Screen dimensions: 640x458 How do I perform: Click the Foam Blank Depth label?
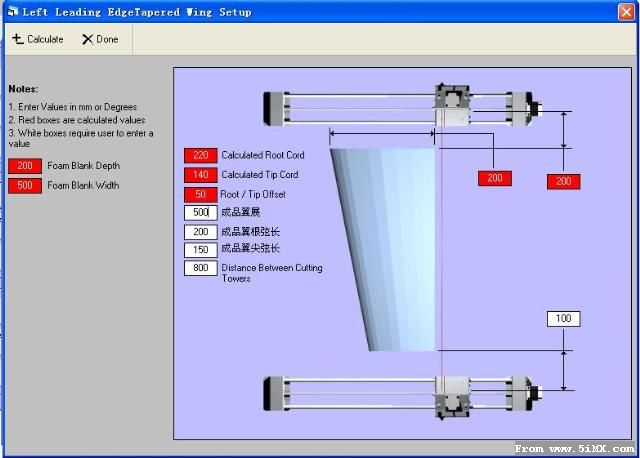click(84, 166)
